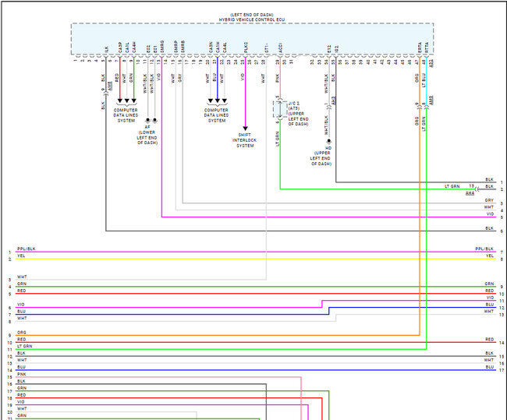Click "WHT" label at left row 3
507x420 pixels.
[x=22, y=277]
